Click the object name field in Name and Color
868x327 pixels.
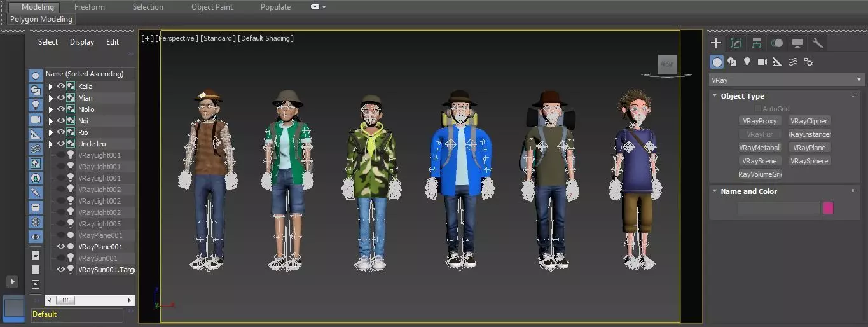tap(779, 208)
